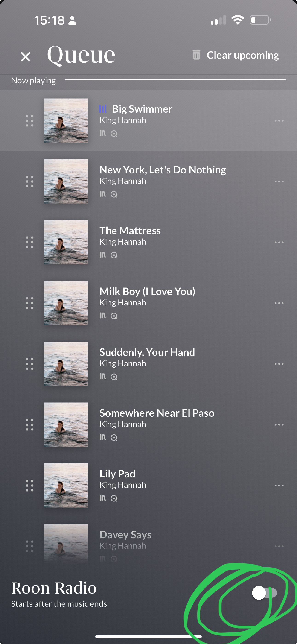
Task: Tap the drag handle for Milk Boy
Action: tap(29, 303)
